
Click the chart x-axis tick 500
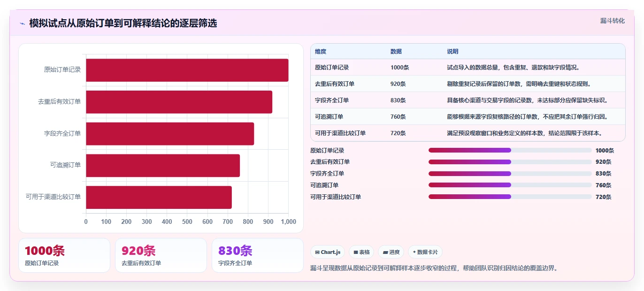click(187, 222)
